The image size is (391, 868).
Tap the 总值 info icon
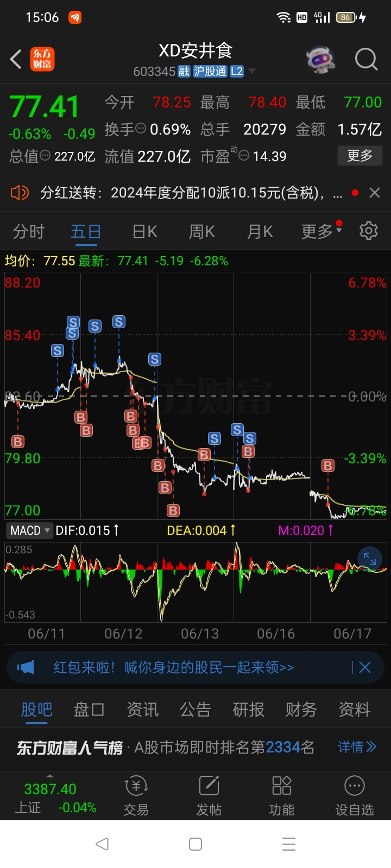tap(46, 156)
